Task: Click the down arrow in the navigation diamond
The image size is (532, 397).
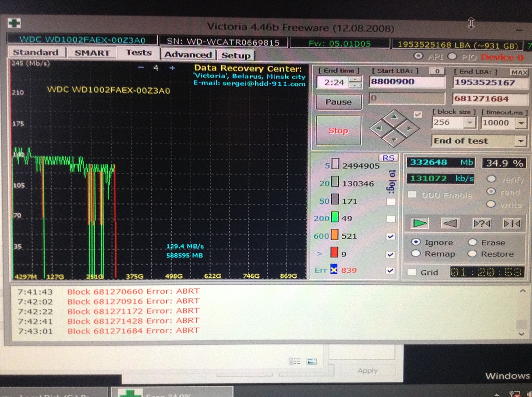Action: coord(394,140)
